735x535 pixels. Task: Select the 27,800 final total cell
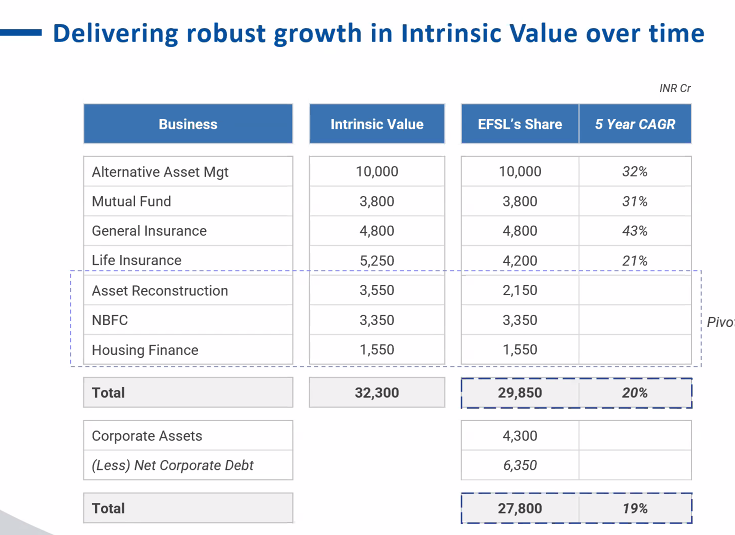pyautogui.click(x=520, y=508)
